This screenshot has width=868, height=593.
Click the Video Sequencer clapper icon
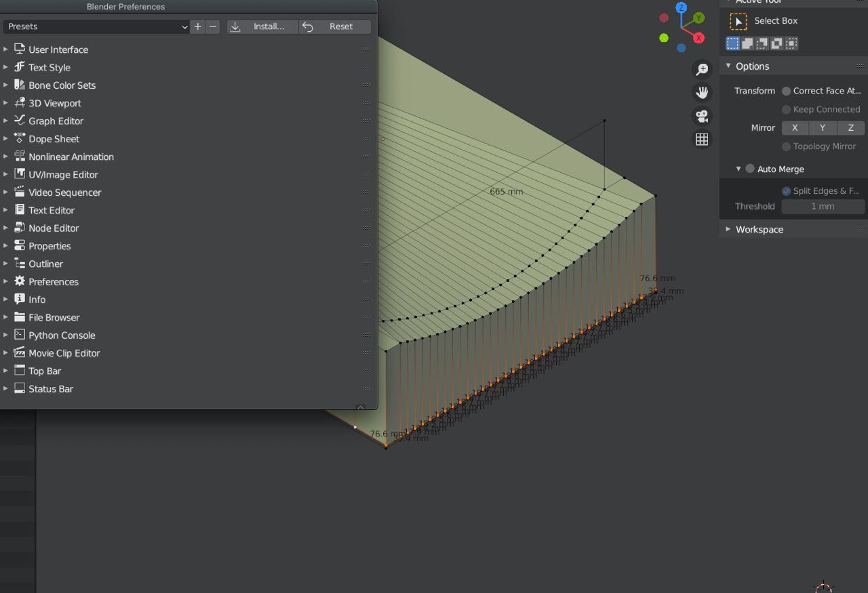(20, 192)
